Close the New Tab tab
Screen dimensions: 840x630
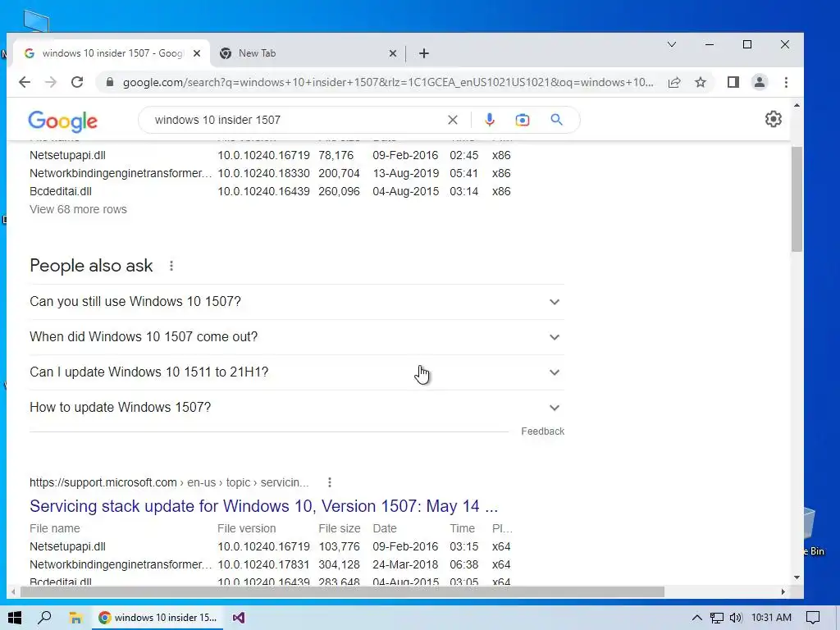click(x=393, y=53)
